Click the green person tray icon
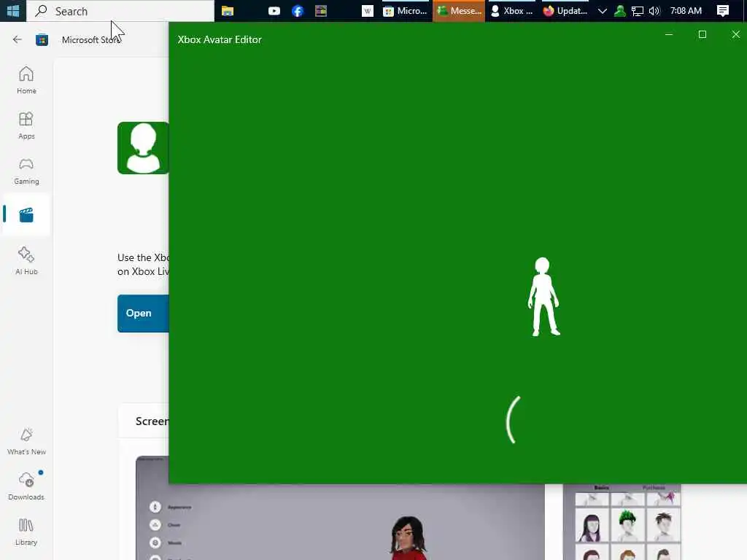Viewport: 747px width, 560px height. [x=620, y=10]
